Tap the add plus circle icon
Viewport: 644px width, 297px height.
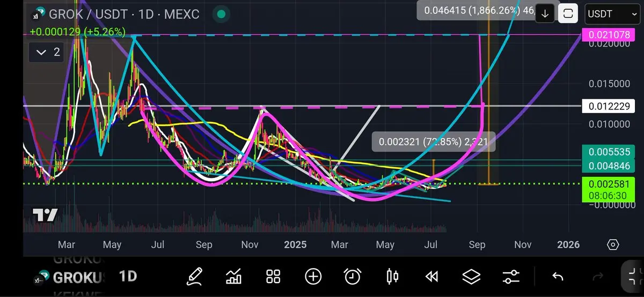[313, 277]
